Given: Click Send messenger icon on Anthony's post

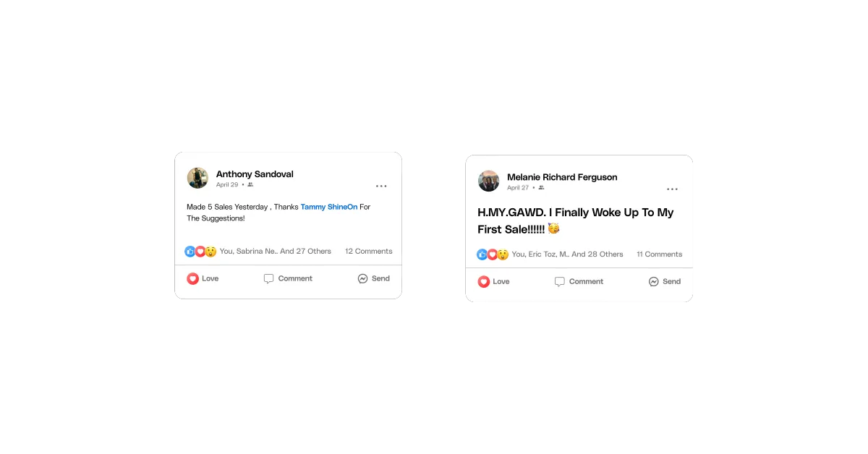Looking at the screenshot, I should pyautogui.click(x=363, y=278).
